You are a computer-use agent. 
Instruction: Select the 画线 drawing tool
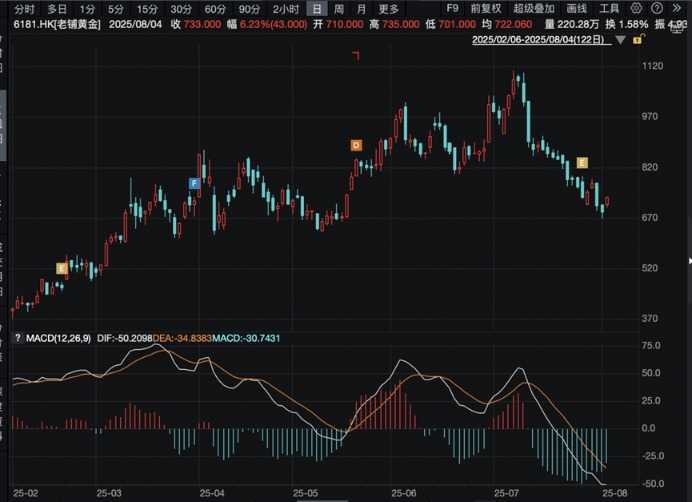pyautogui.click(x=577, y=7)
